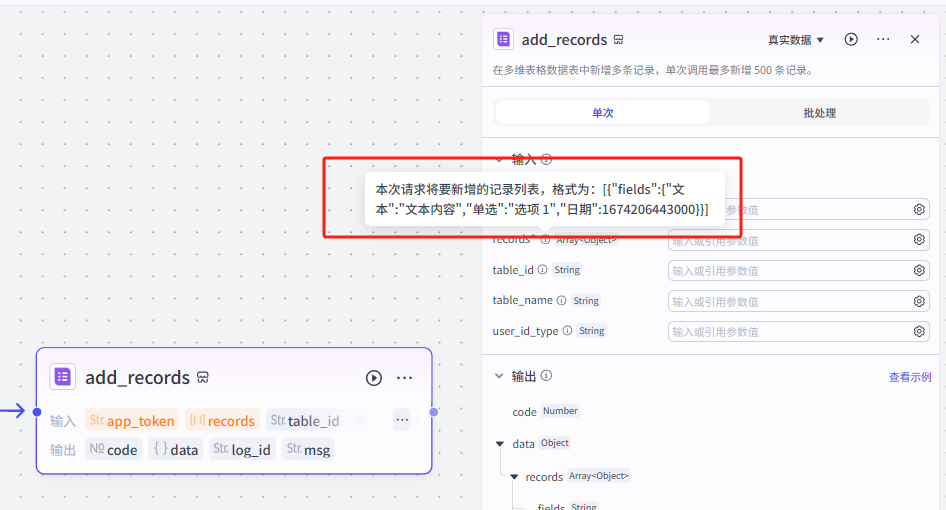This screenshot has height=510, width=946.
Task: Click the records parameter input field
Action: point(798,240)
